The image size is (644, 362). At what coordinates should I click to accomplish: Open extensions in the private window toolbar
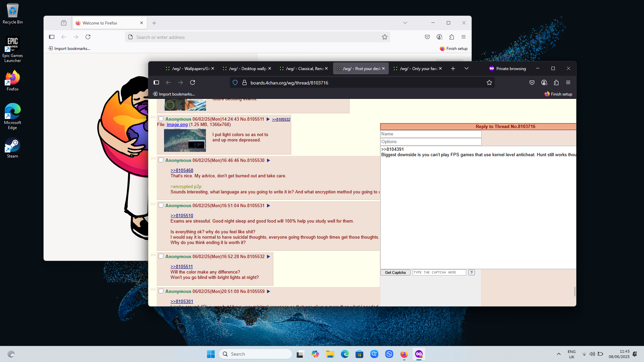(556, 82)
